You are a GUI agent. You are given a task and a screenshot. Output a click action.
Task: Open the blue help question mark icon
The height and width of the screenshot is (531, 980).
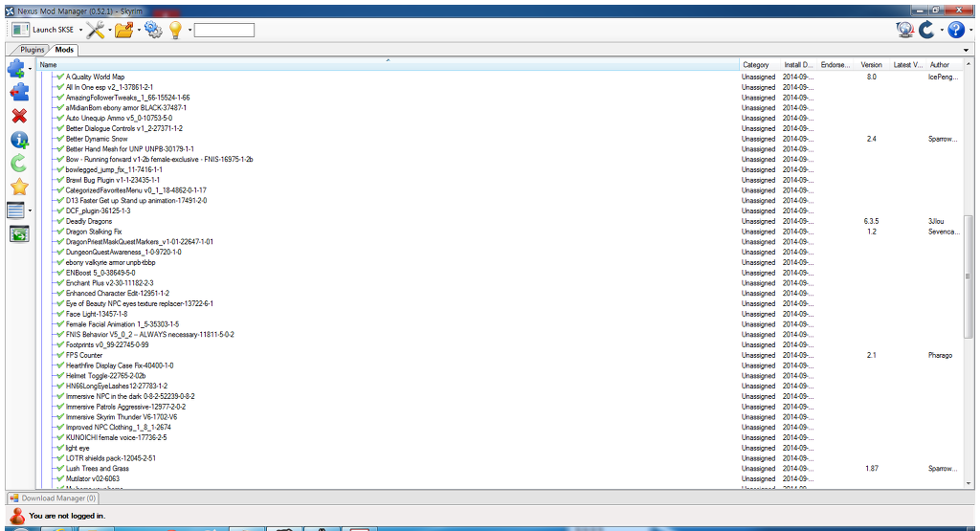(x=956, y=30)
